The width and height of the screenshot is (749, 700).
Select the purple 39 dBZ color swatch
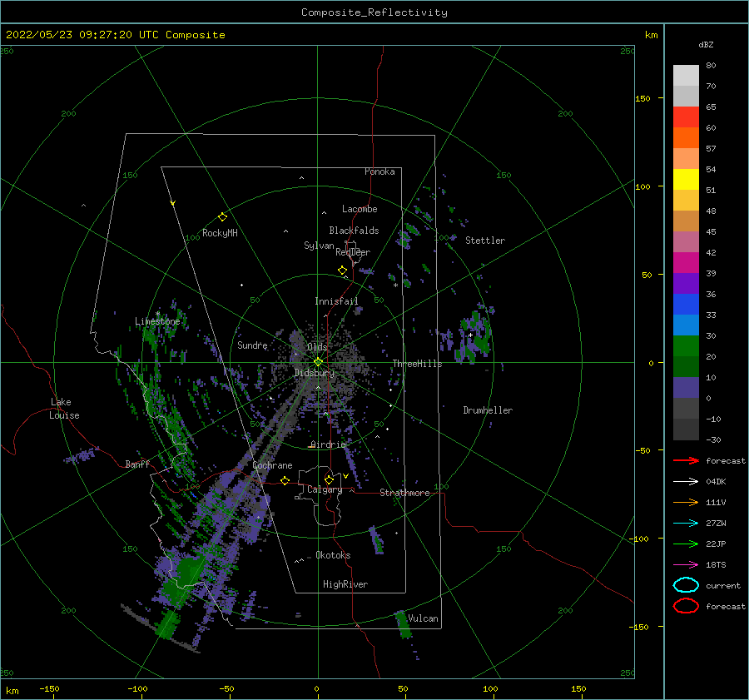[686, 283]
